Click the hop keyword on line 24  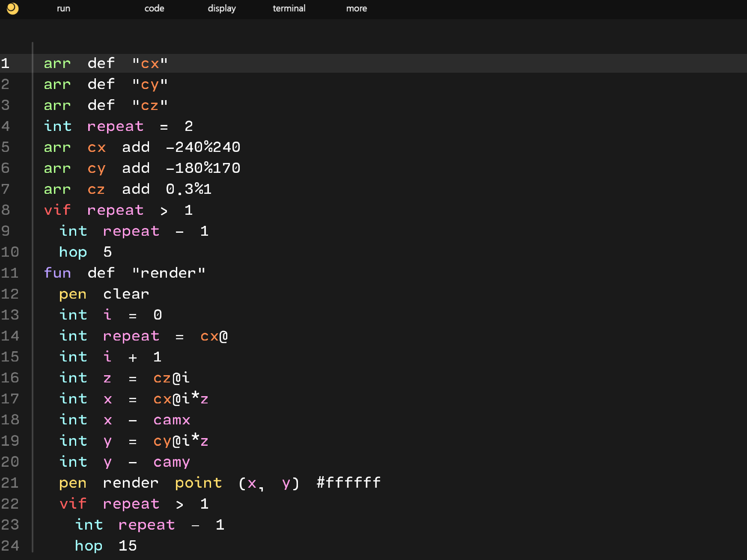89,546
